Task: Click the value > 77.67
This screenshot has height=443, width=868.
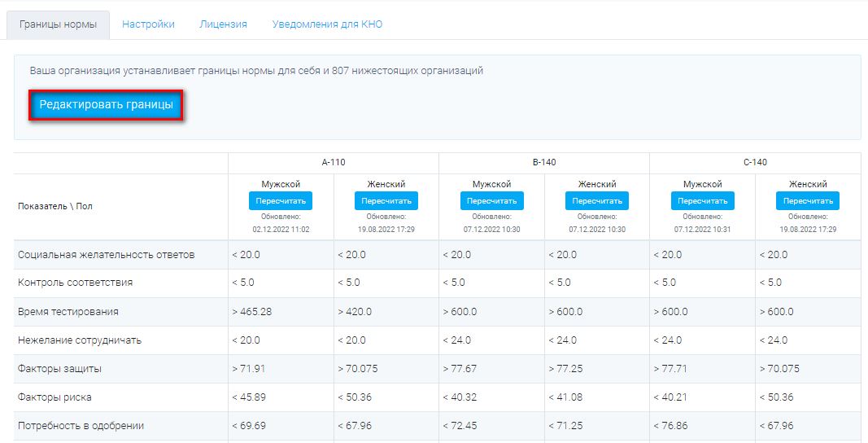Action: click(460, 369)
